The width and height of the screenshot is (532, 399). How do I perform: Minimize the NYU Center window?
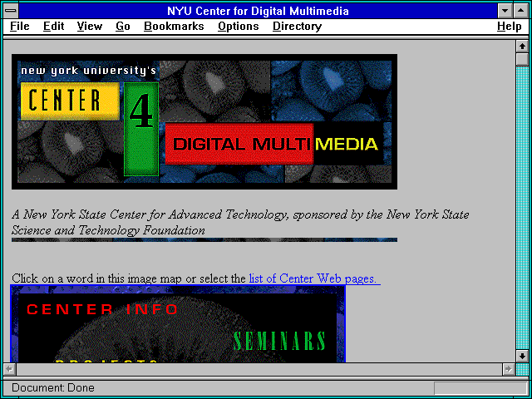505,11
